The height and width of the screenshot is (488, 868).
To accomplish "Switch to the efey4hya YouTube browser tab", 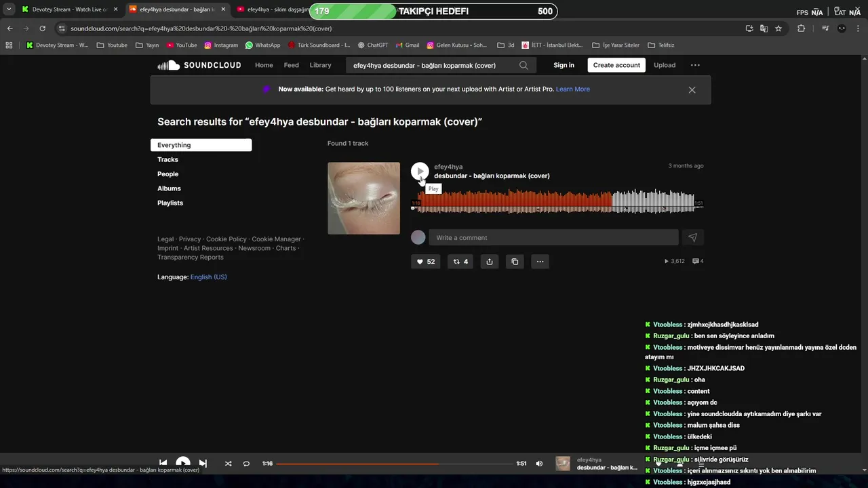I will (x=271, y=9).
